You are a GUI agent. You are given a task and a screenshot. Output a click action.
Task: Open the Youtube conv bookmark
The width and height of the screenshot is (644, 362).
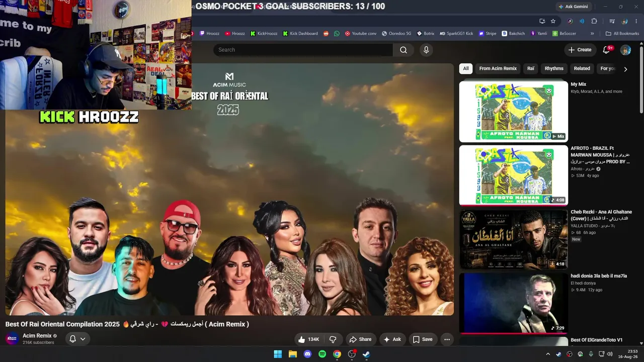pyautogui.click(x=361, y=34)
